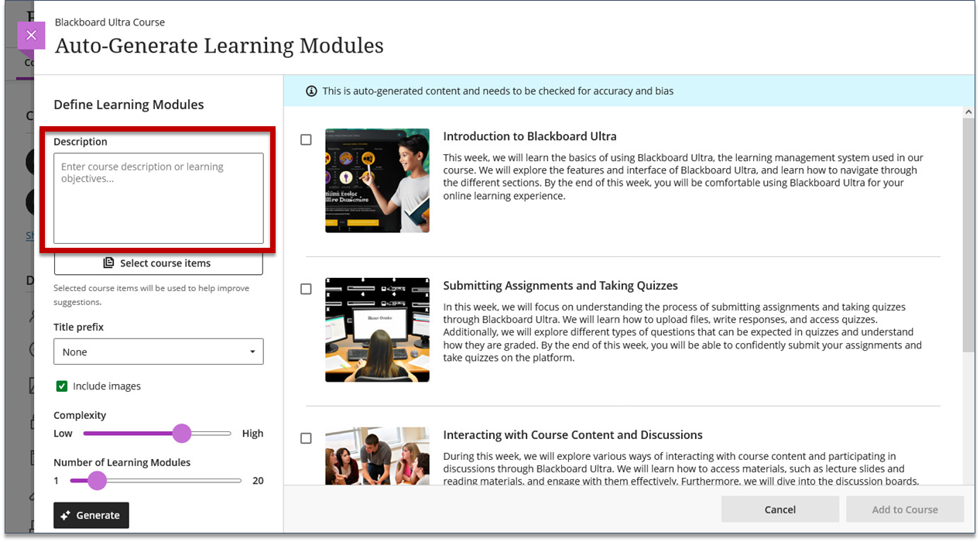
Task: Click the "Define Learning Modules" heading
Action: 128,105
